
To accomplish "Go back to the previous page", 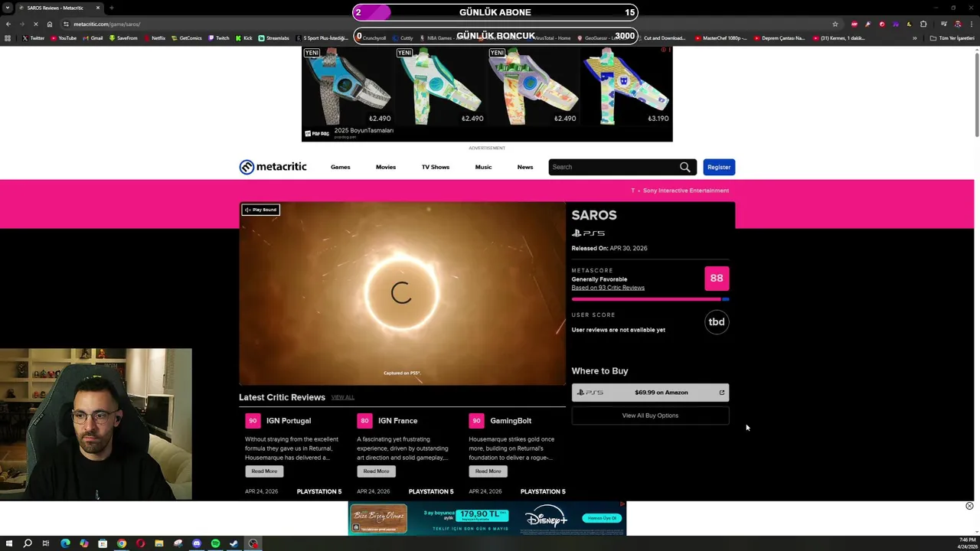I will (x=8, y=24).
